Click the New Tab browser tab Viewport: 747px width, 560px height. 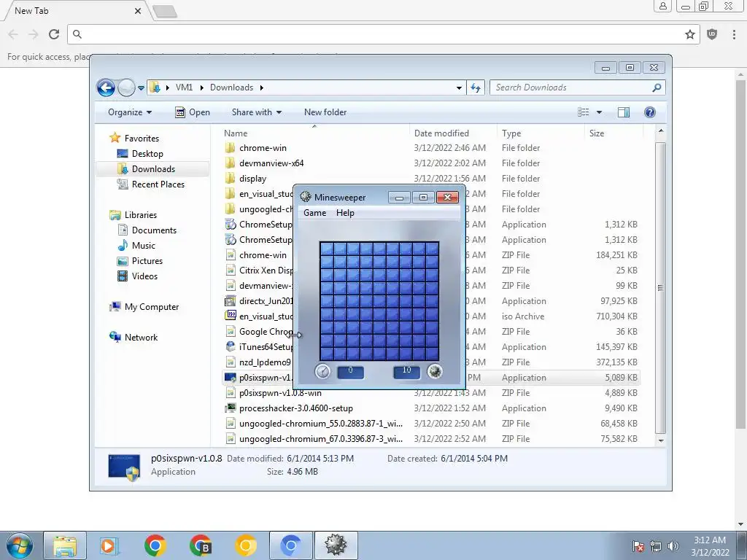click(76, 10)
